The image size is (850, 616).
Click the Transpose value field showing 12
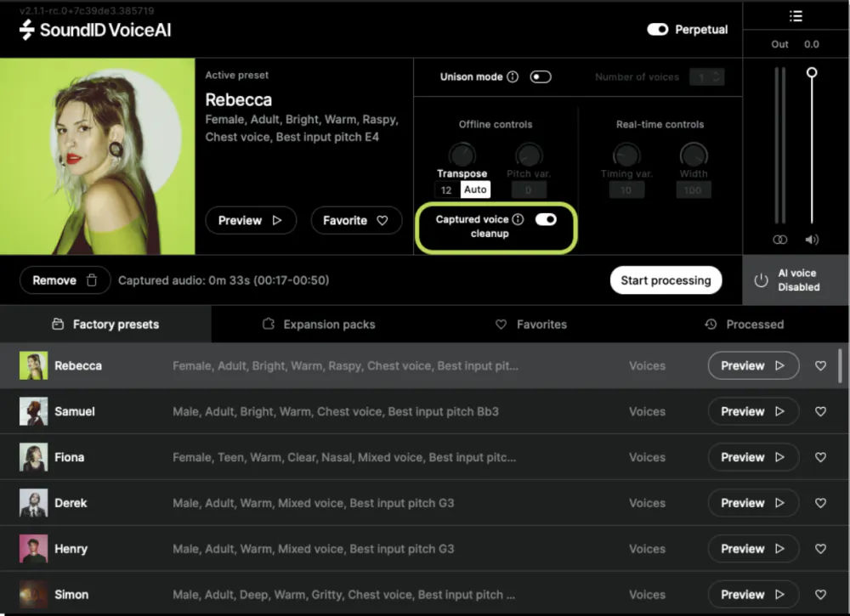[x=446, y=190]
